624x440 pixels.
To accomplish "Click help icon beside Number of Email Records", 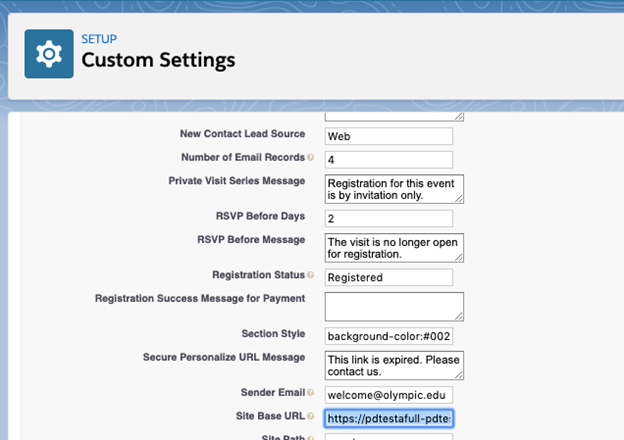I will (x=310, y=158).
